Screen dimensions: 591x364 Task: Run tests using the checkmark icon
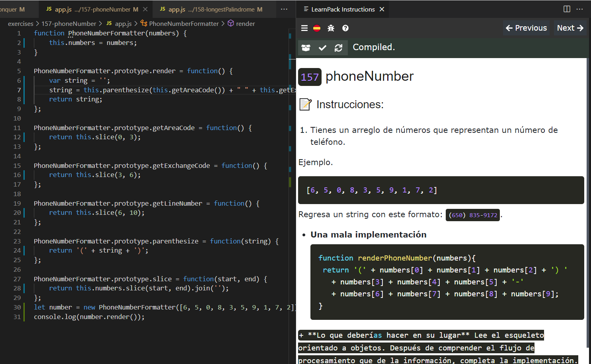point(323,47)
